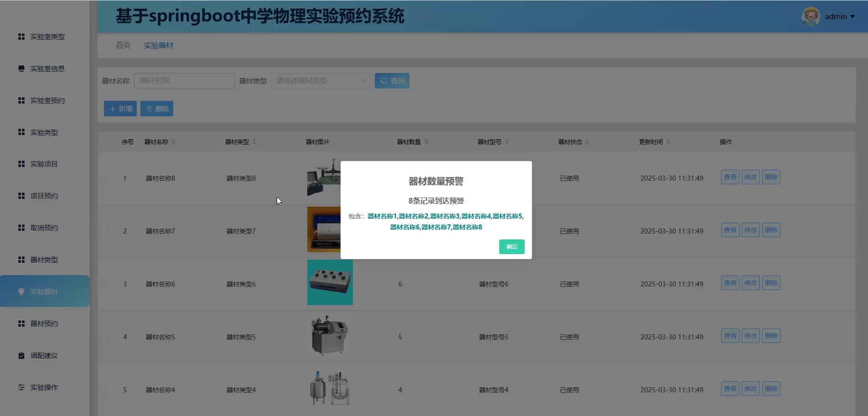This screenshot has width=868, height=416.
Task: Open the 器材类型 select dropdown
Action: click(x=320, y=81)
